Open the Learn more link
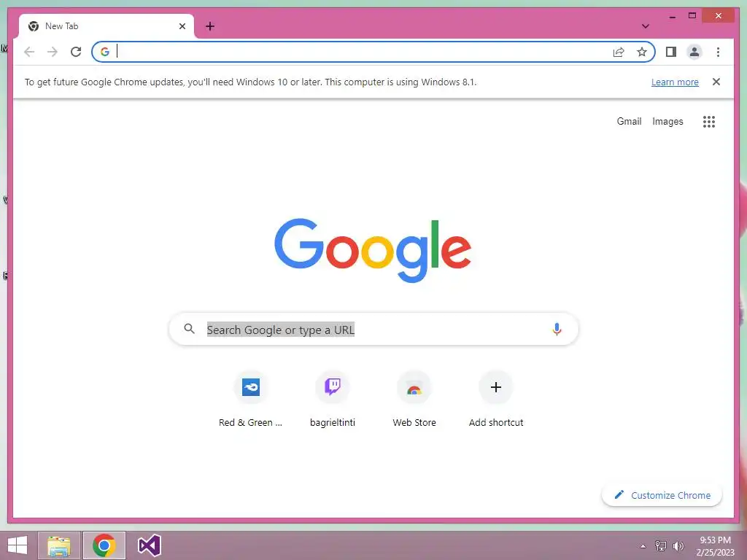The image size is (747, 560). [675, 82]
